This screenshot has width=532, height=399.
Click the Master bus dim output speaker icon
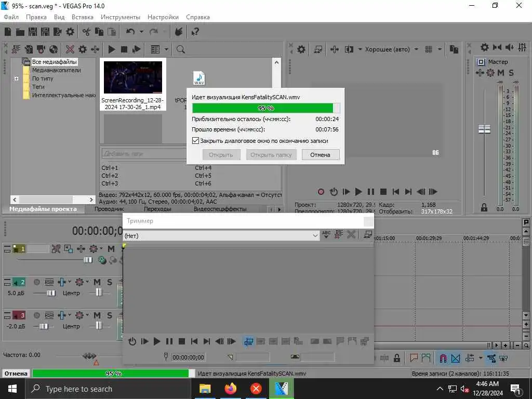point(510,47)
